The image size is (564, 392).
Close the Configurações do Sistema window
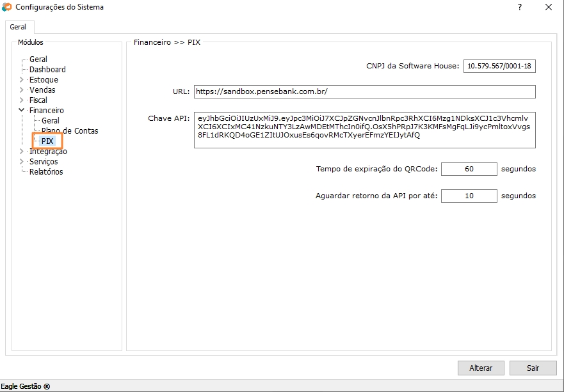tap(549, 7)
